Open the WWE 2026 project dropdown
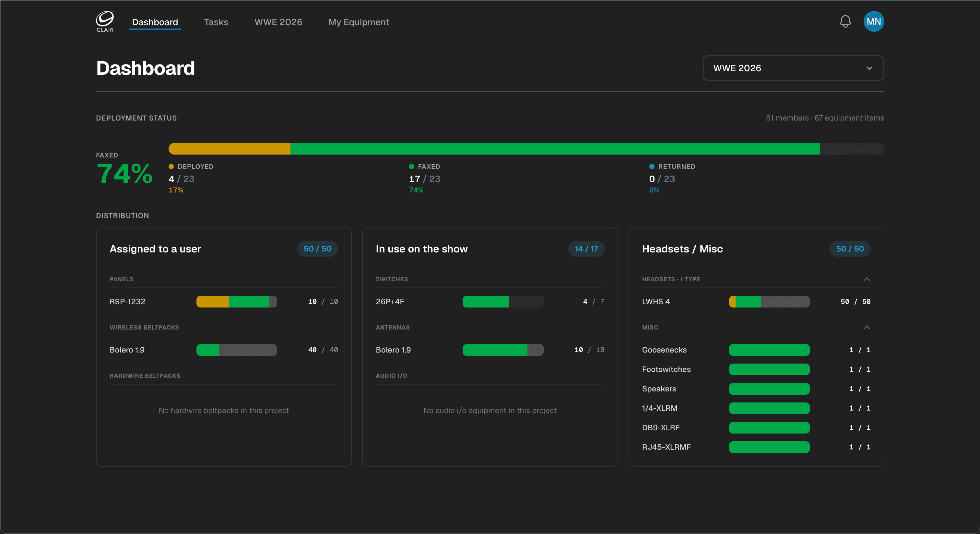Viewport: 980px width, 534px height. 793,68
